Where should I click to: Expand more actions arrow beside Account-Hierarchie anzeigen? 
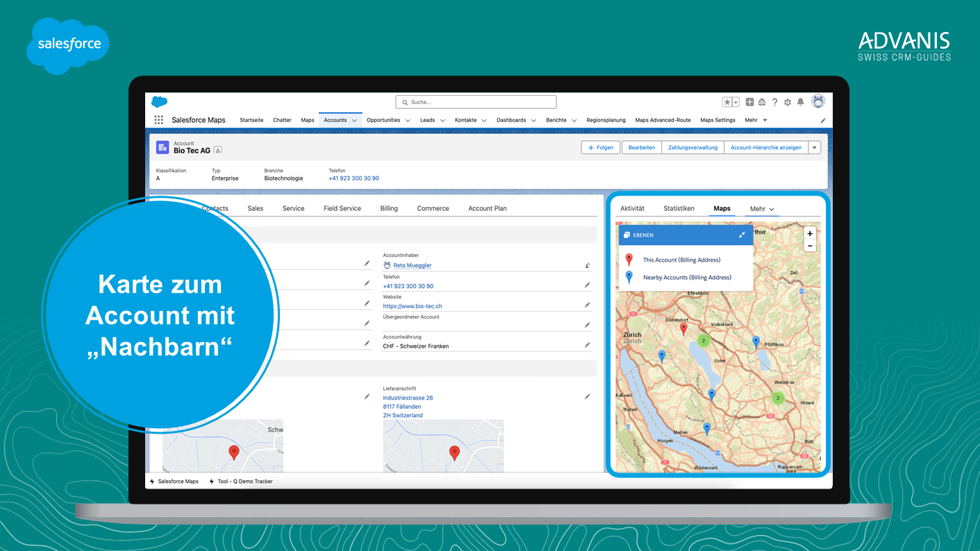(x=815, y=147)
